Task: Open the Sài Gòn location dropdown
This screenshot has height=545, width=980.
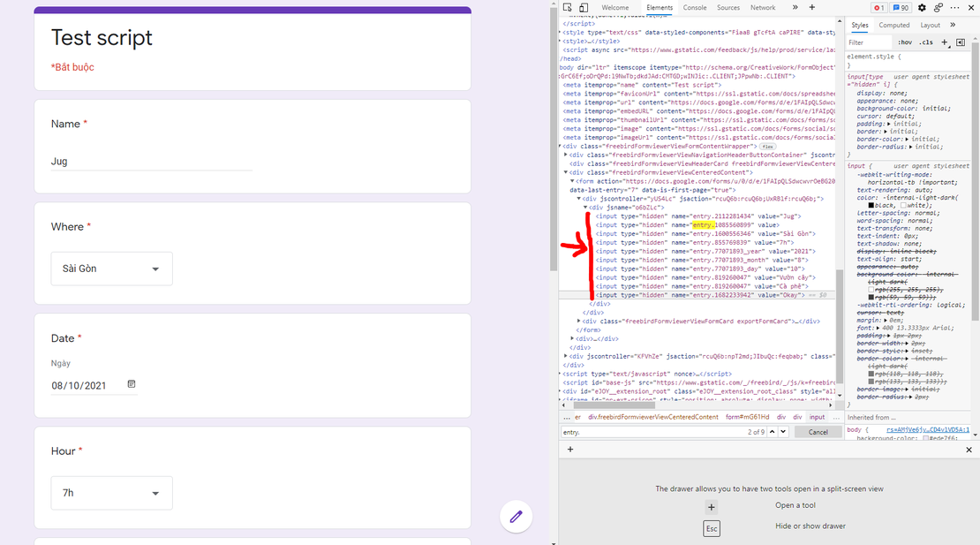Action: coord(111,269)
